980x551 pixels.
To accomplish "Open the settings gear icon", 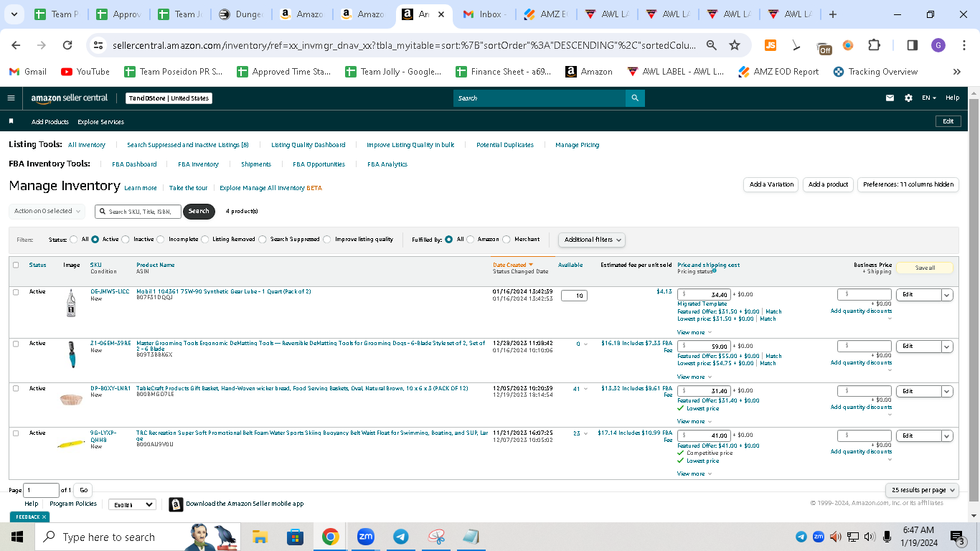I will pyautogui.click(x=908, y=98).
